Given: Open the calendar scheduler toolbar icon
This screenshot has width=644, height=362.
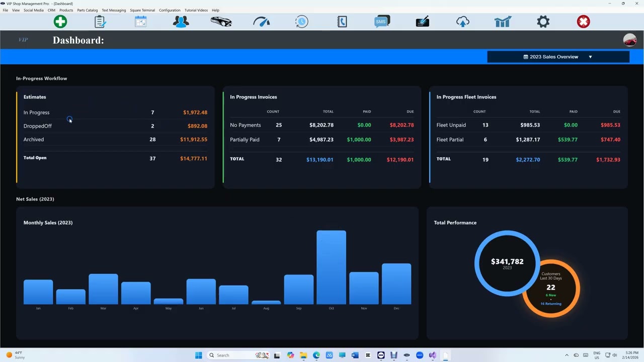Looking at the screenshot, I should pyautogui.click(x=141, y=22).
